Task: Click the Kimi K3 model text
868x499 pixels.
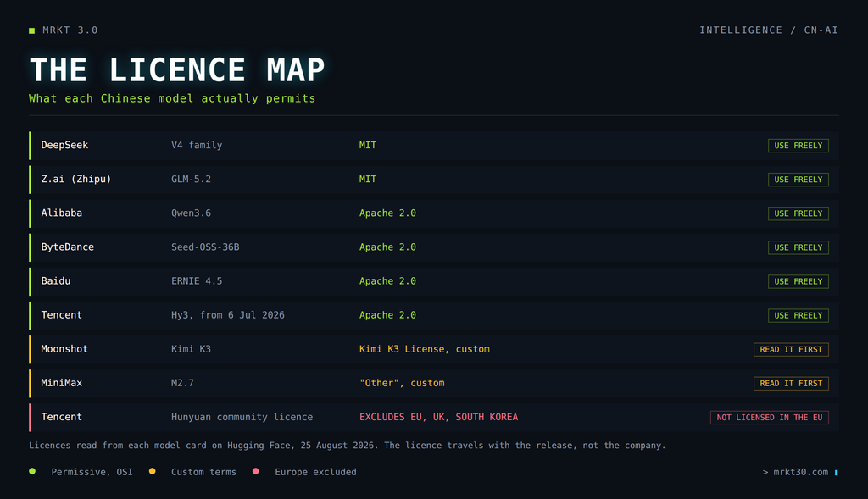Action: point(191,349)
